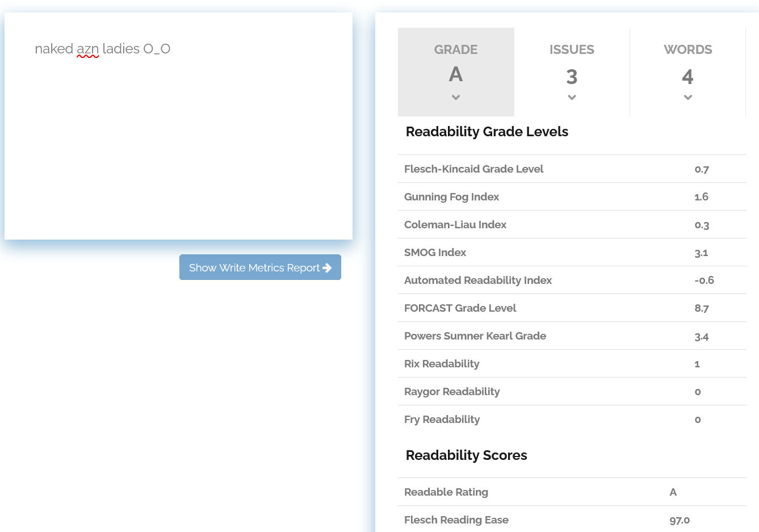Select the "Raygor Readability" label
759x532 pixels.
click(452, 391)
